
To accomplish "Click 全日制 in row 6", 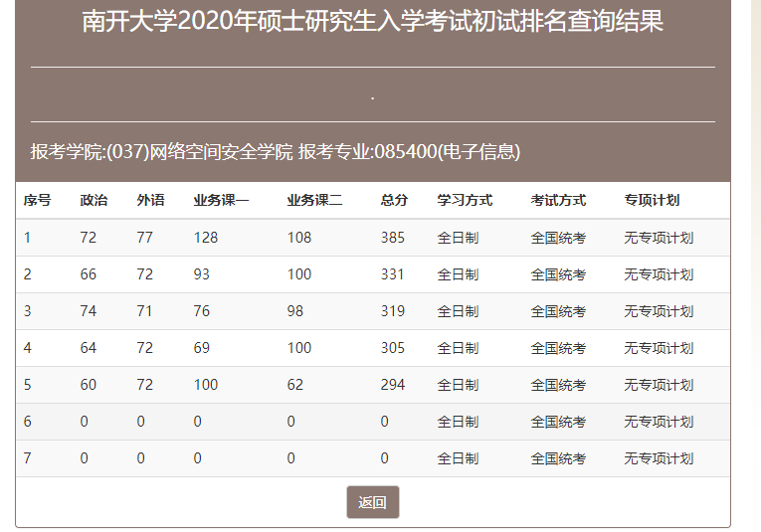I will coord(458,422).
